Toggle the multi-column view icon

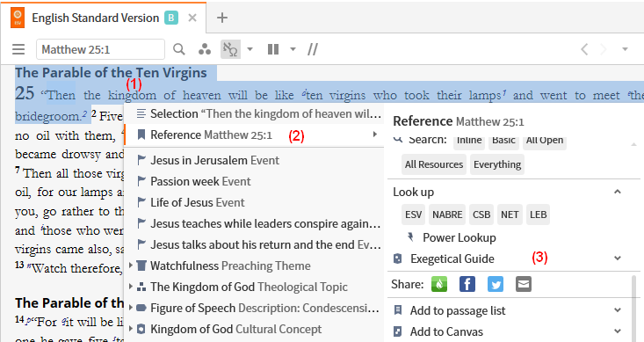[x=273, y=49]
